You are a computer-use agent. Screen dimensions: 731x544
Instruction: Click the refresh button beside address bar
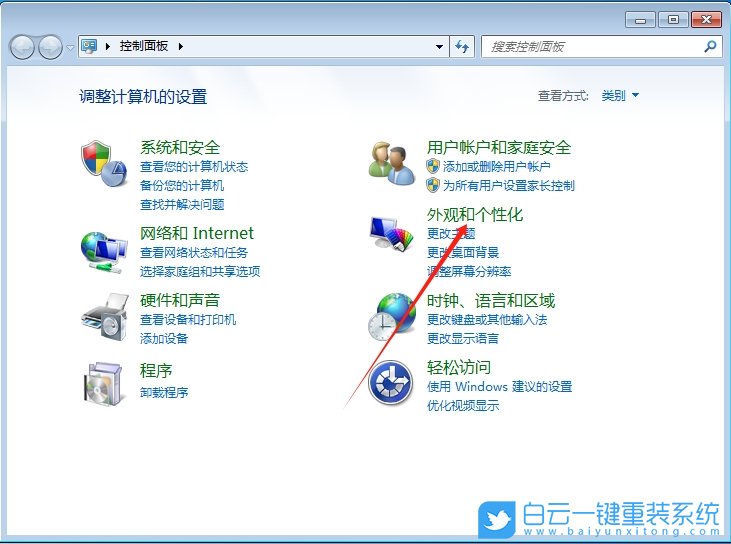462,46
